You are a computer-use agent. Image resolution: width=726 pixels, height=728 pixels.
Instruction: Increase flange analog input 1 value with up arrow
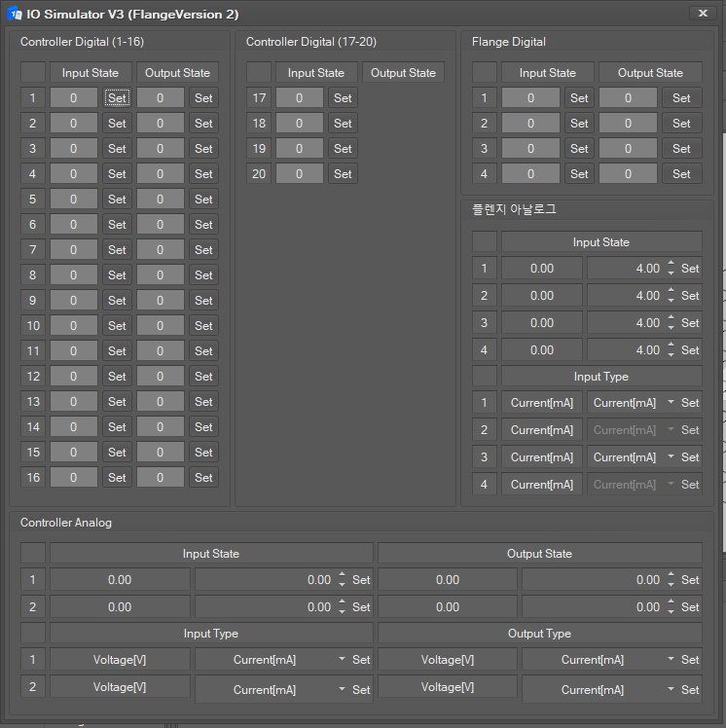671,264
